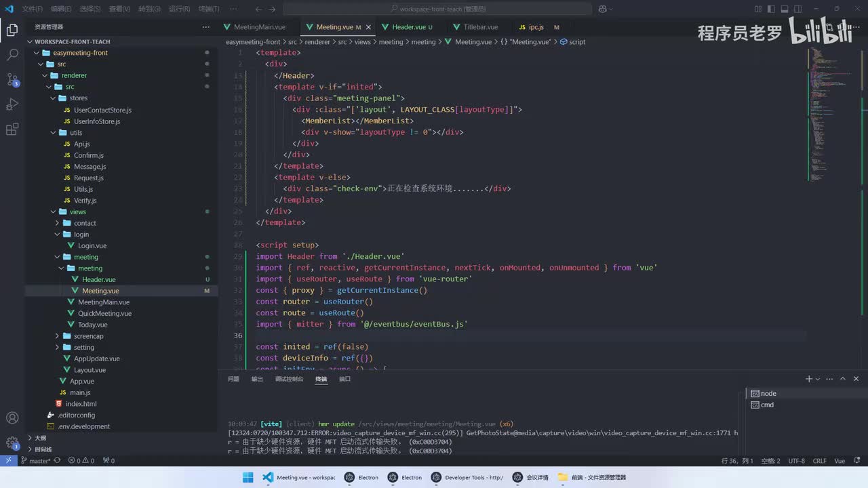This screenshot has height=488, width=868.
Task: Click UTF-8 encoding in status bar
Action: pyautogui.click(x=796, y=461)
